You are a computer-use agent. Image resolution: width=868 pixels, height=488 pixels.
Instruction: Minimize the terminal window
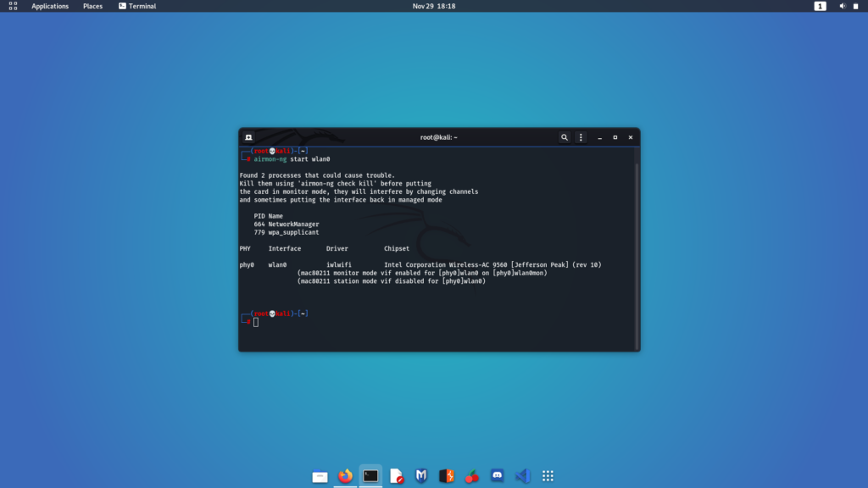599,137
